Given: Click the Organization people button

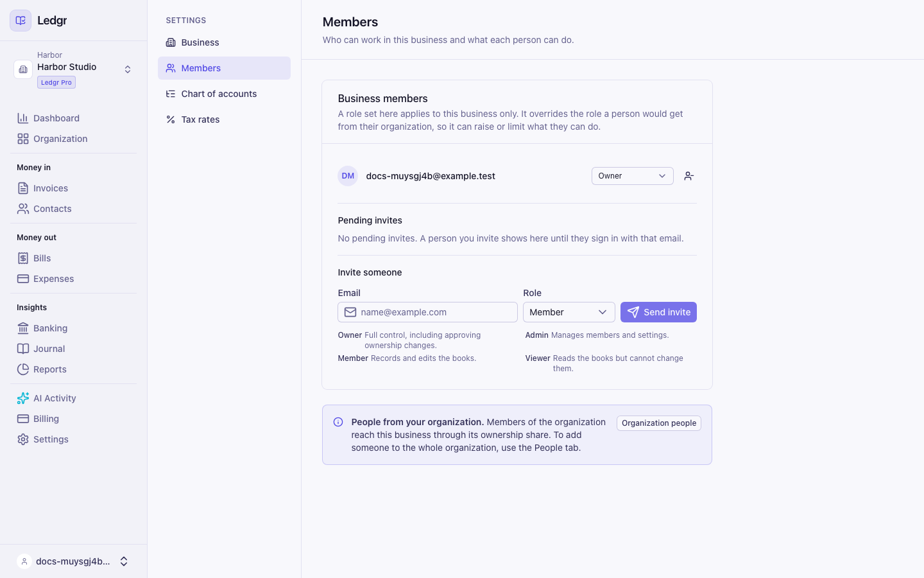Looking at the screenshot, I should (x=659, y=423).
